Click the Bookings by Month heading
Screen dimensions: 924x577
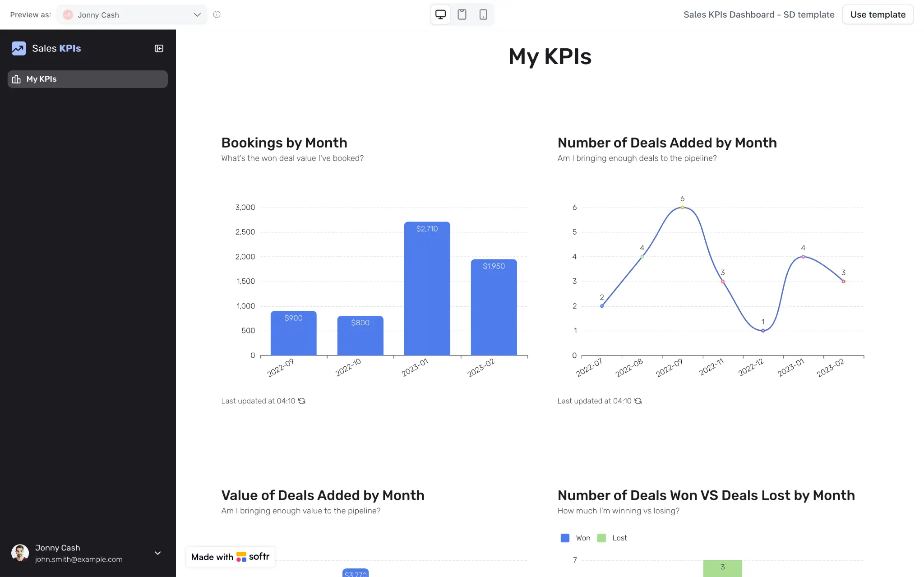click(x=284, y=143)
